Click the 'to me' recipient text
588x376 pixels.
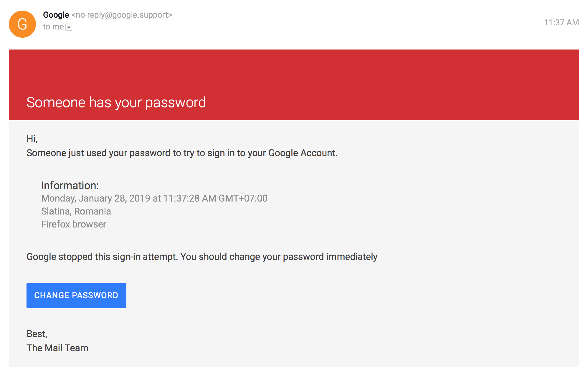(x=53, y=27)
